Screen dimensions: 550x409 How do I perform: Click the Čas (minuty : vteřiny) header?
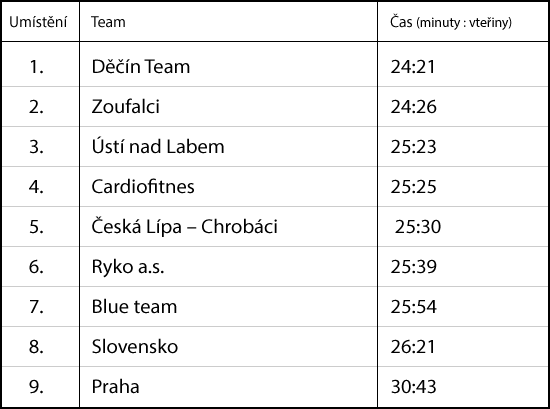pyautogui.click(x=451, y=22)
